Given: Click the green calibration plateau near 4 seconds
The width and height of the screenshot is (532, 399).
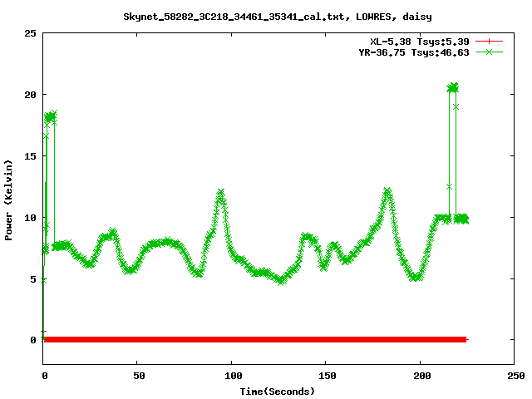Looking at the screenshot, I should click(51, 116).
